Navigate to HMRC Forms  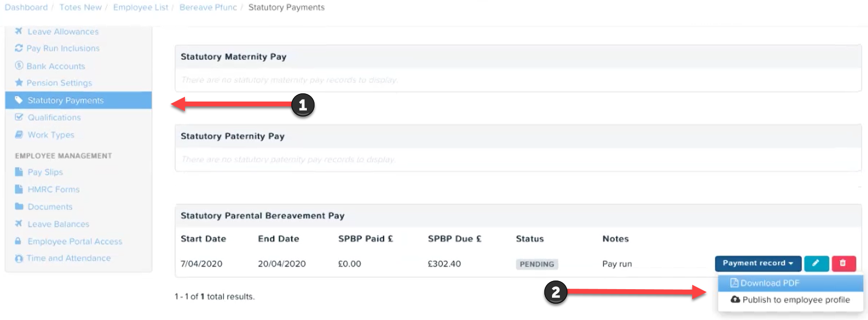[x=53, y=189]
